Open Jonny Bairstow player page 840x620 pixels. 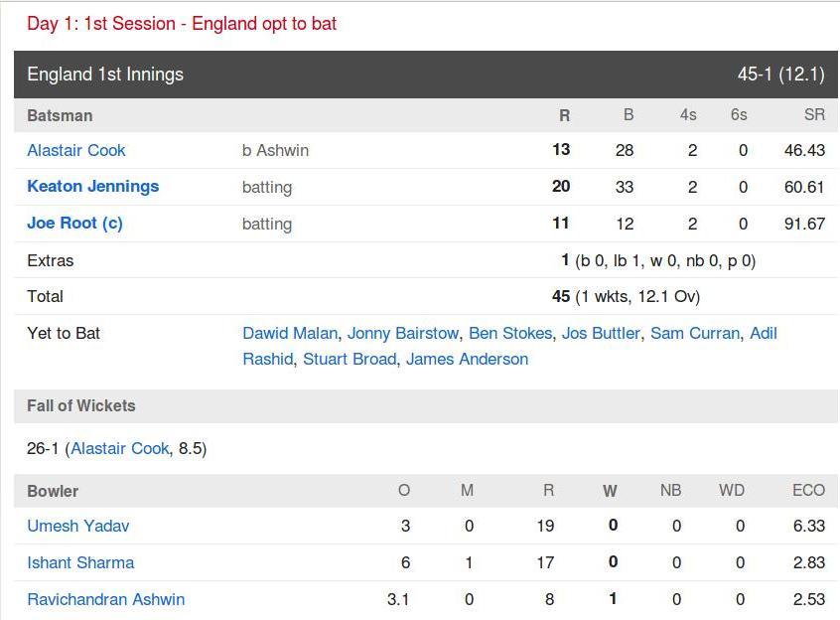click(403, 333)
